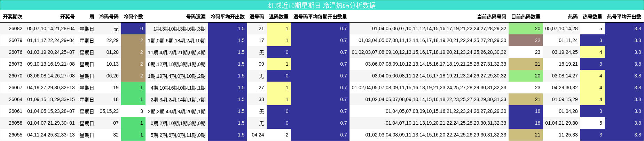Select draw numbers '01,11,17,22,24,29+04'
This screenshot has width=644, height=141.
[51, 40]
